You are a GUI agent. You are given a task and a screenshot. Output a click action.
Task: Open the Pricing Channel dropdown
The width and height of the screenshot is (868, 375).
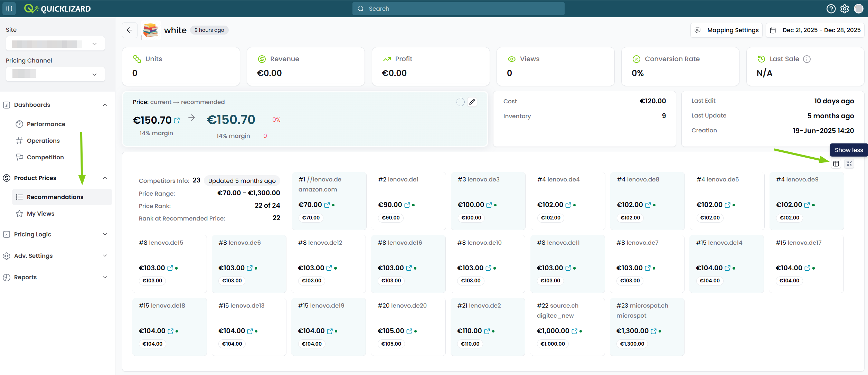(x=55, y=74)
